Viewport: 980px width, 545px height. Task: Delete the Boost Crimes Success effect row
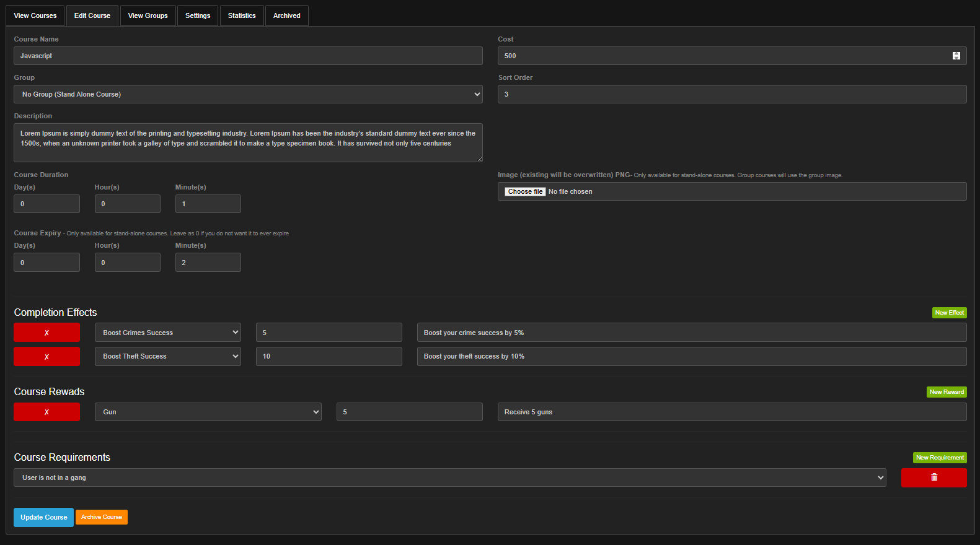[x=46, y=333]
